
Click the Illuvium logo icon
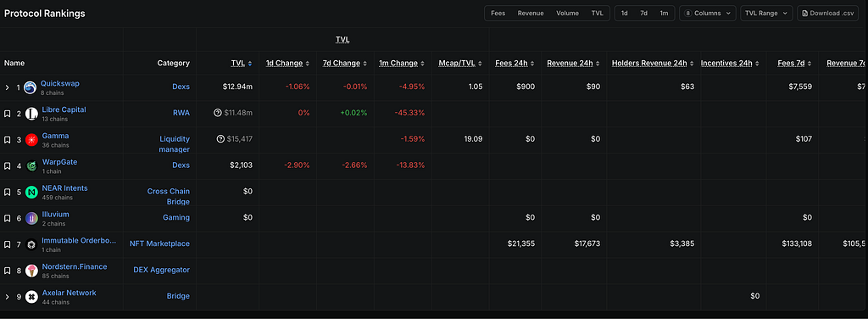(x=31, y=218)
